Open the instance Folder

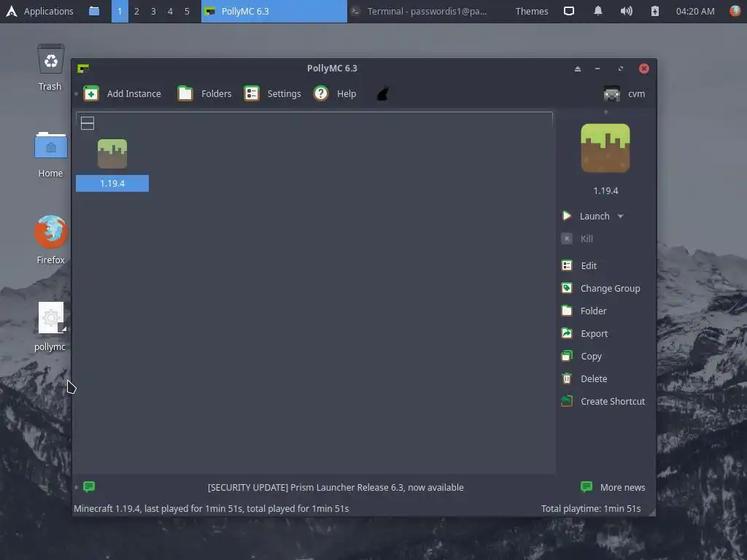(584, 311)
